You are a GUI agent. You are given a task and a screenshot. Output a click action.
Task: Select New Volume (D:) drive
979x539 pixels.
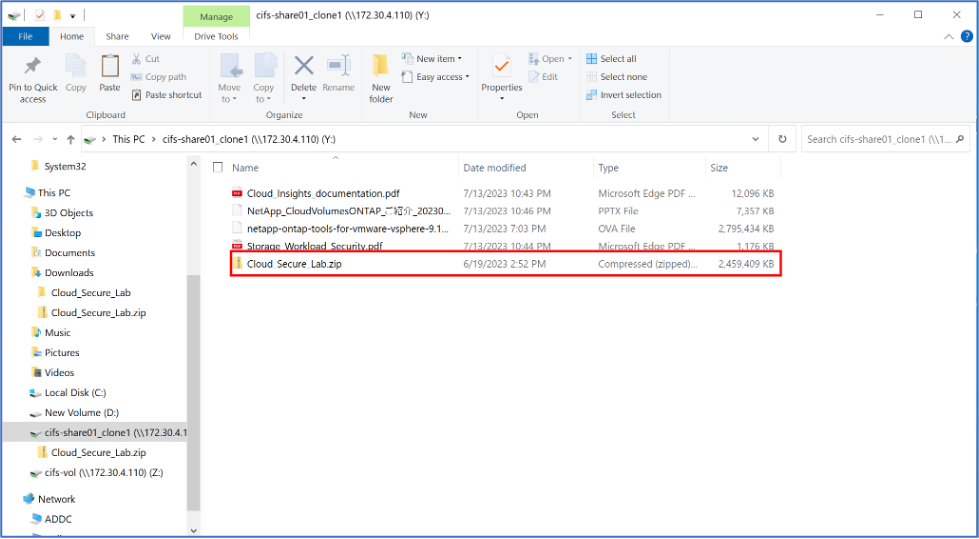pos(81,412)
